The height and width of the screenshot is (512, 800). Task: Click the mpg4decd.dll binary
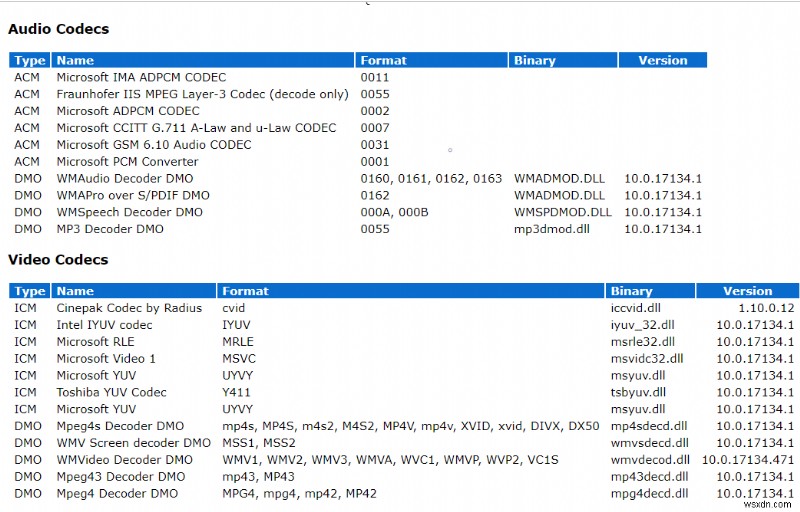649,493
